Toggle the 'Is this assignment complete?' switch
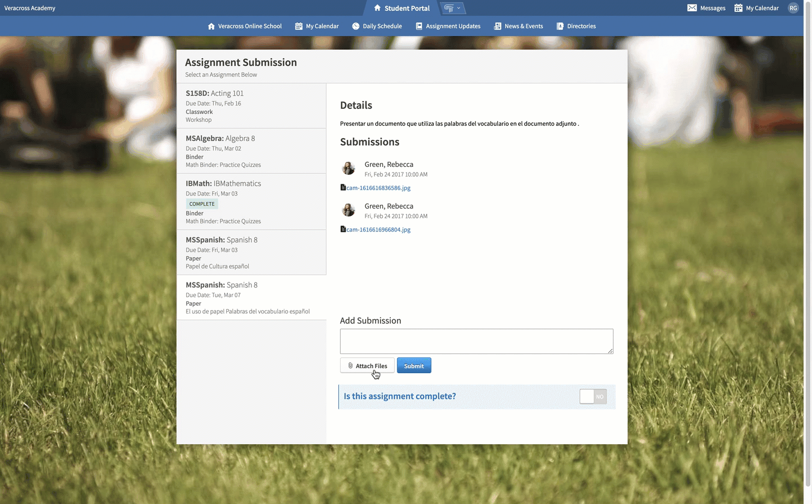Screen dimensions: 812x504 [593, 396]
